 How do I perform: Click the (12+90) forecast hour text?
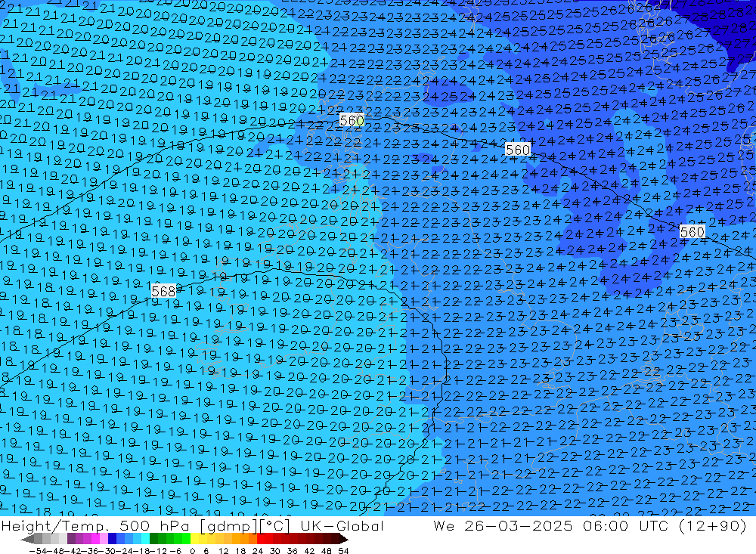713,526
